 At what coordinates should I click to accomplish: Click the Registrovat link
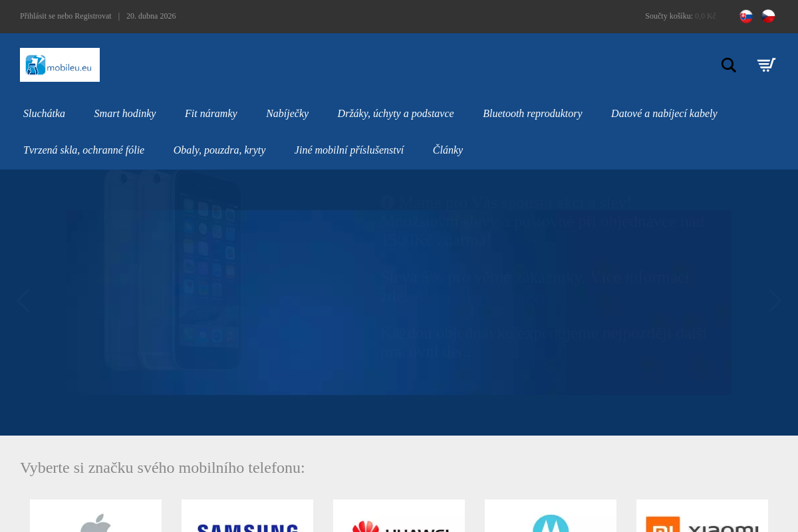[93, 16]
